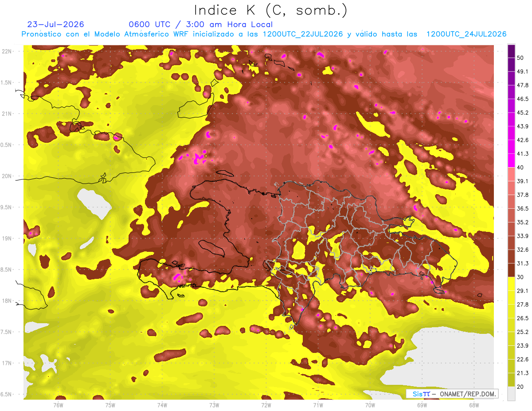The height and width of the screenshot is (411, 532).
Task: Click the '71W' longitude axis label
Action: [x=318, y=405]
